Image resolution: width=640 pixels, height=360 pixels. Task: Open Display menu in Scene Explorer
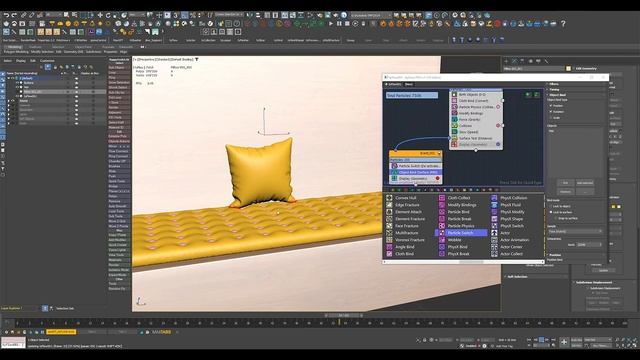point(21,61)
